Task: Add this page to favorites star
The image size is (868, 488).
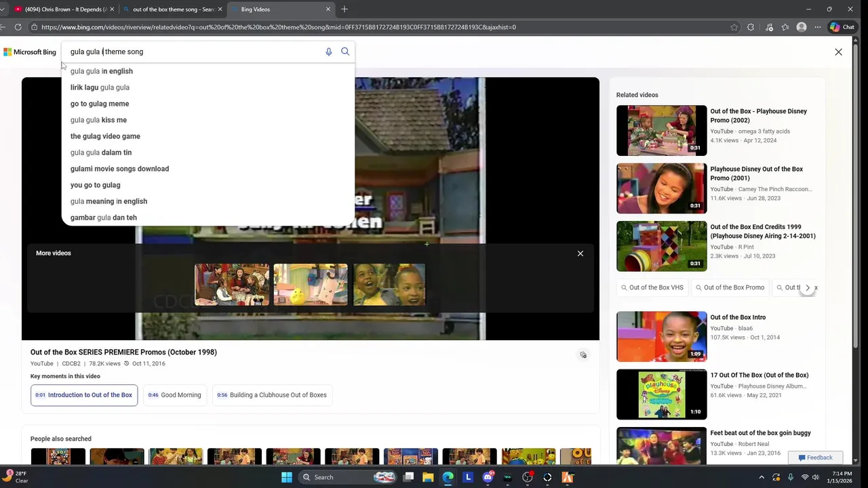Action: (x=734, y=27)
